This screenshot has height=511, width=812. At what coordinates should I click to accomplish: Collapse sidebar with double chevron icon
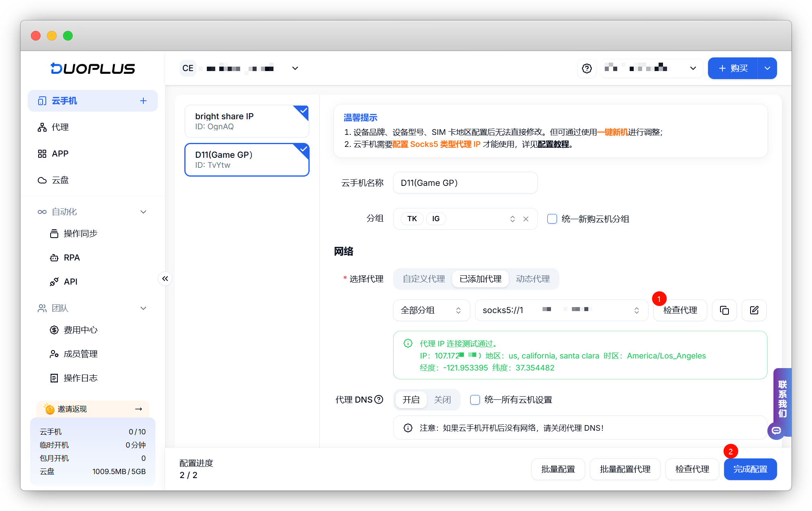pyautogui.click(x=165, y=279)
